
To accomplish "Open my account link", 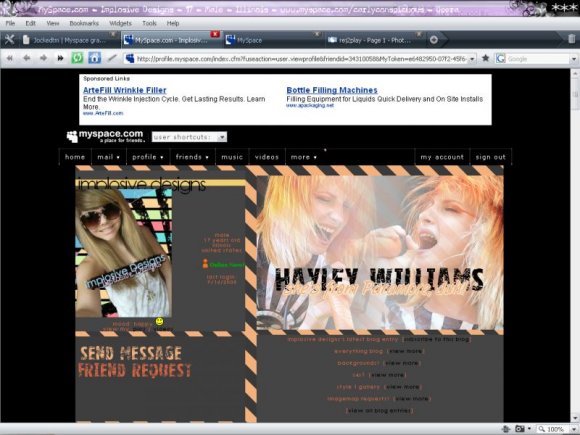I will point(442,157).
